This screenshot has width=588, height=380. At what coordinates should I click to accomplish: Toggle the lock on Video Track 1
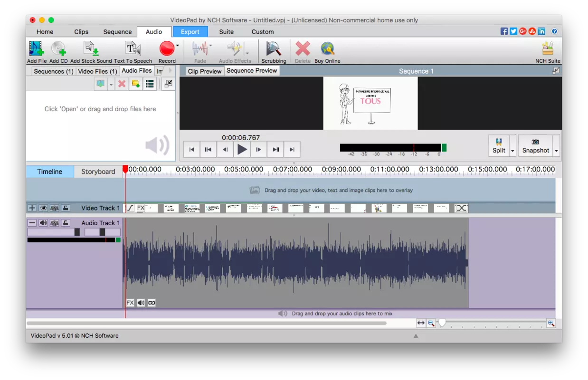click(66, 208)
